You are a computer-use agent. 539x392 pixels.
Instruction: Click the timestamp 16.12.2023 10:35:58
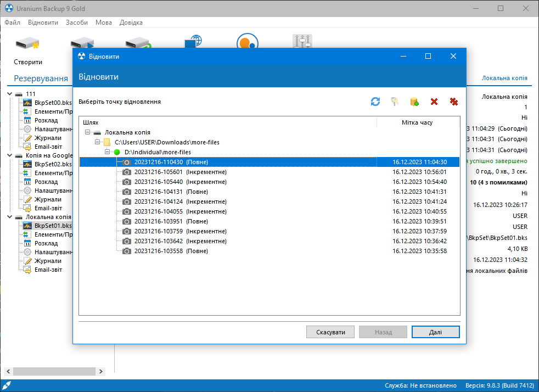tap(420, 251)
